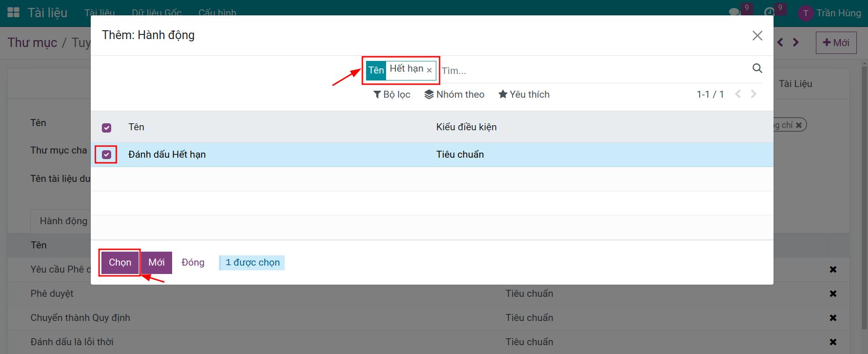Screen dimensions: 868x354
Task: Open the Bộ lọc filter dropdown
Action: point(392,94)
